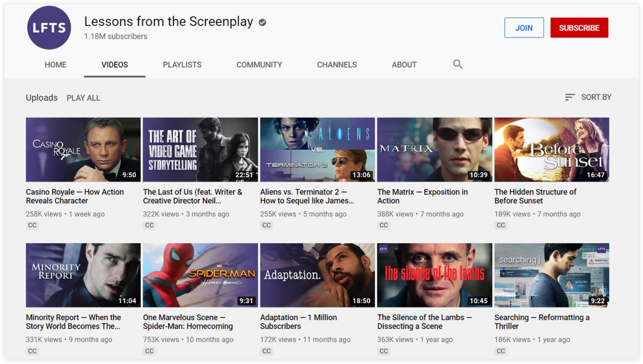This screenshot has width=643, height=364.
Task: Open The Art of Video Game Storytelling thumbnail
Action: (200, 150)
